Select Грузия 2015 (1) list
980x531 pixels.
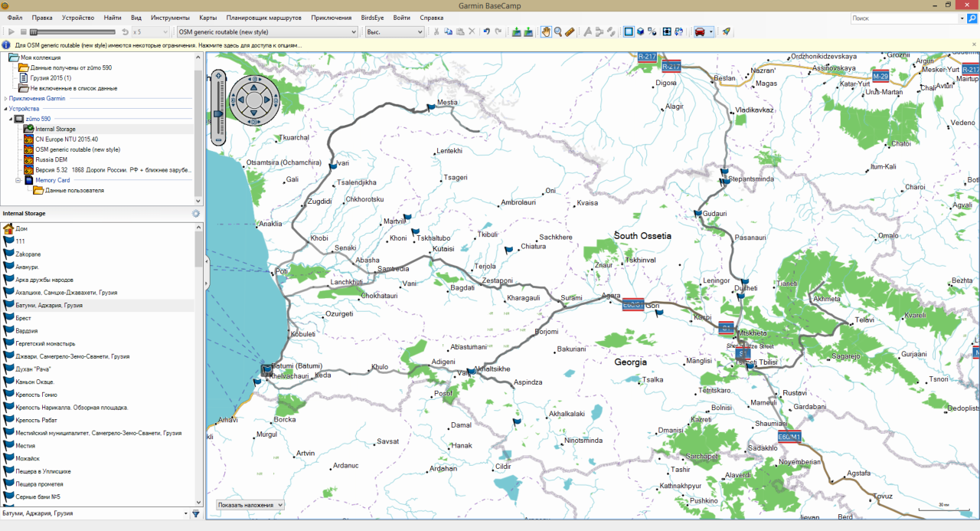(51, 78)
